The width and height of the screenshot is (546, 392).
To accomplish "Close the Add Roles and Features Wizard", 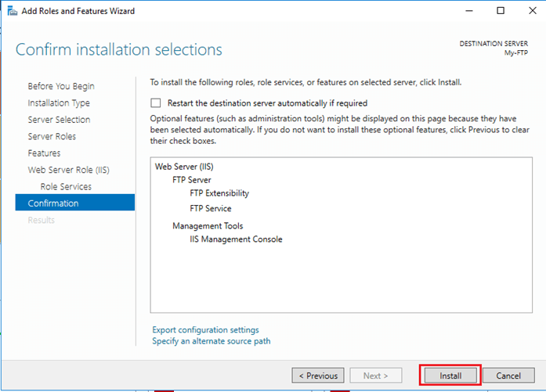I will click(533, 11).
